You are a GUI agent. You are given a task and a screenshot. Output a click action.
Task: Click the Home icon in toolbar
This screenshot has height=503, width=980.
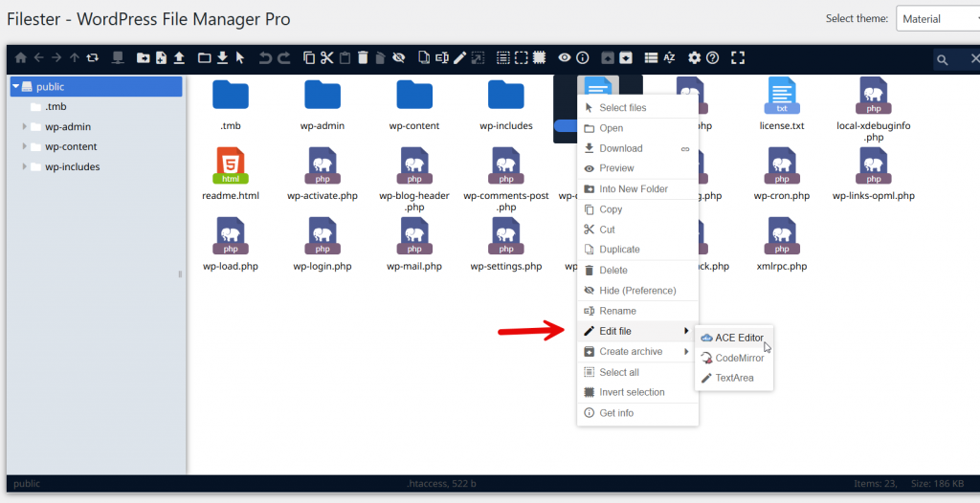click(x=20, y=58)
